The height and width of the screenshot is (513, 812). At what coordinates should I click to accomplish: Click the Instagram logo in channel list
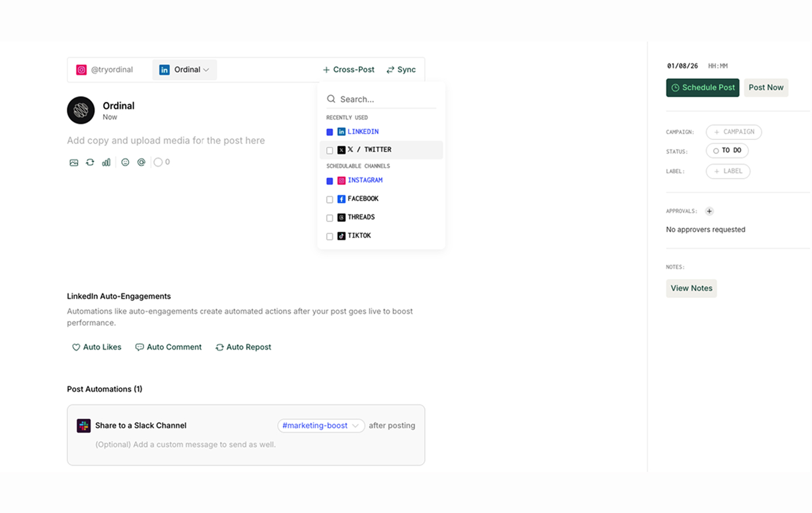341,180
